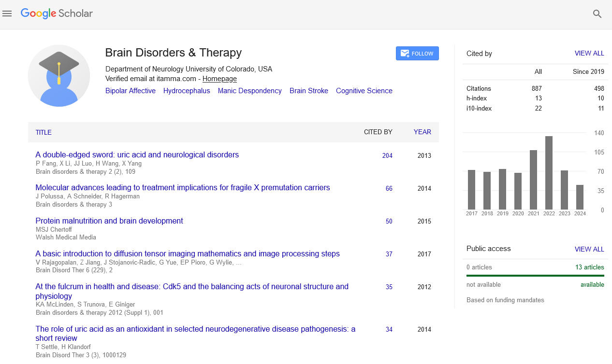The width and height of the screenshot is (612, 364).
Task: View the 37 citations count
Action: (389, 254)
